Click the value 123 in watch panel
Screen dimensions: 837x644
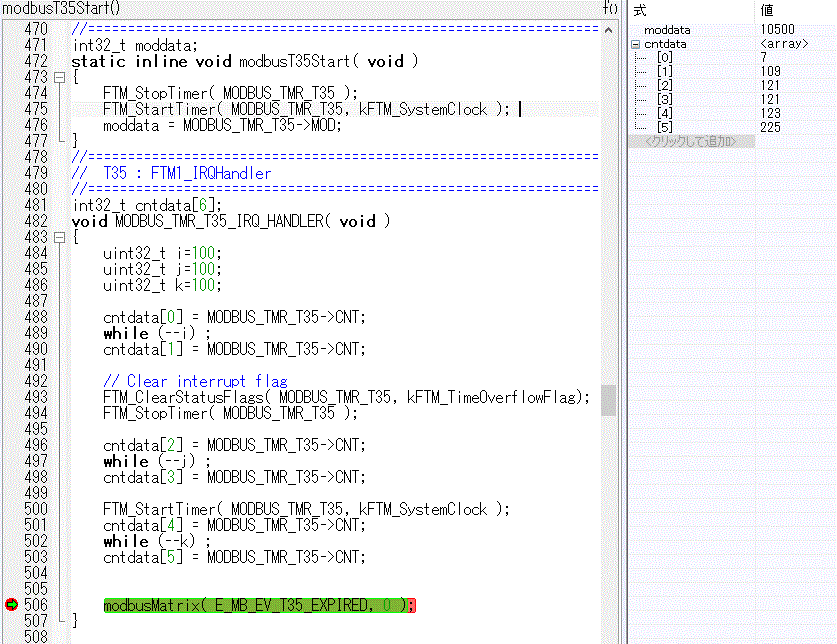point(770,113)
